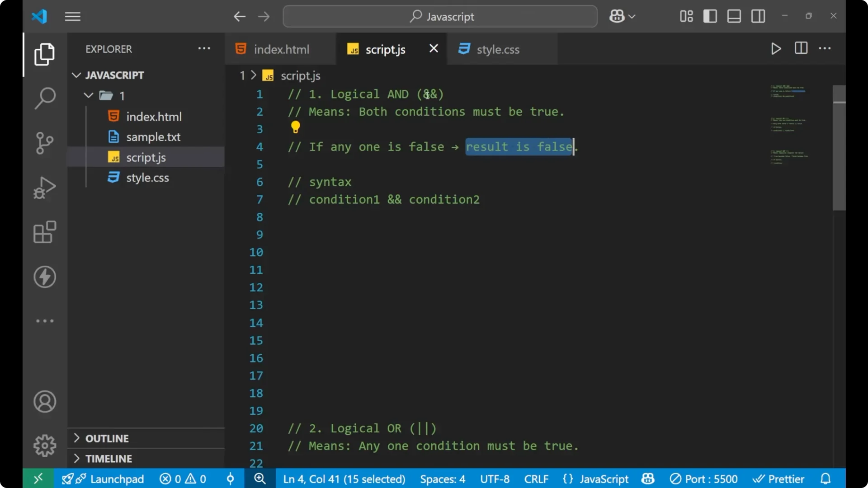Switch to the index.html tab

pos(280,49)
